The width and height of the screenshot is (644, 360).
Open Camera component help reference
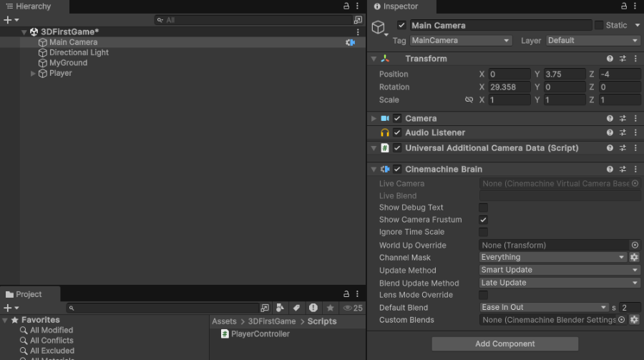coord(610,118)
